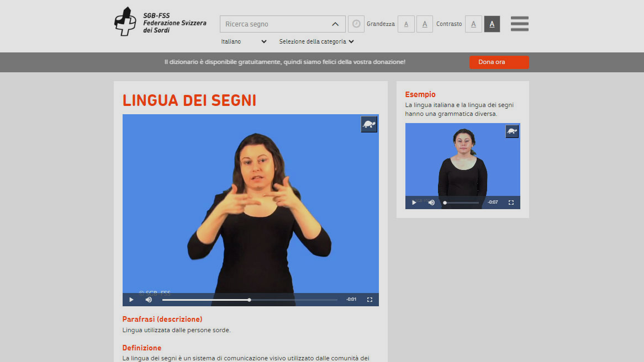This screenshot has width=644, height=362.
Task: Open the Italiano language dropdown
Action: tap(244, 41)
